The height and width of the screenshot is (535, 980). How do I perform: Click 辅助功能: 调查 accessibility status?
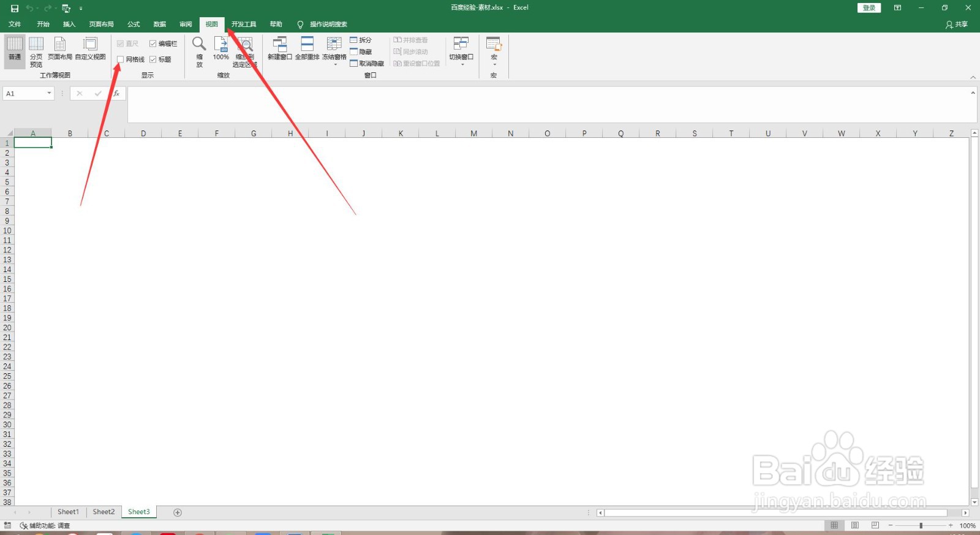point(45,526)
